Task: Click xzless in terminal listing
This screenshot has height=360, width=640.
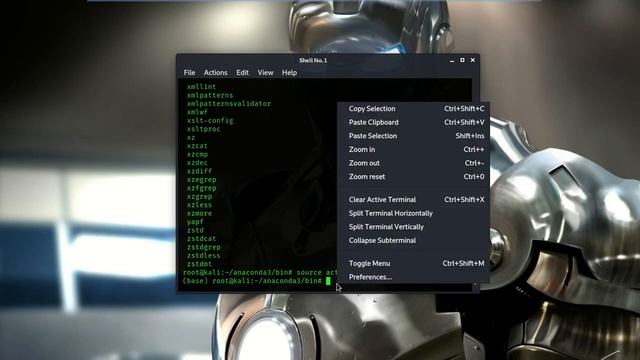Action: (199, 205)
